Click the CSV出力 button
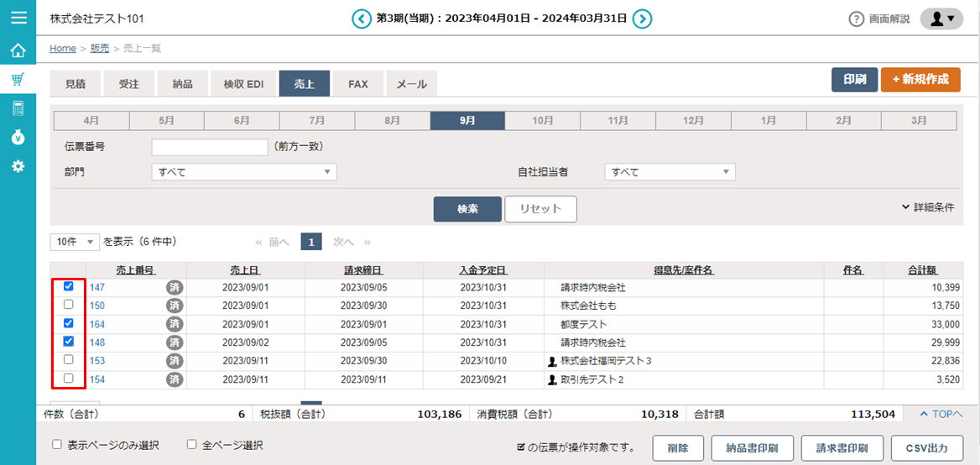Screen dimensions: 980x465 (926, 448)
